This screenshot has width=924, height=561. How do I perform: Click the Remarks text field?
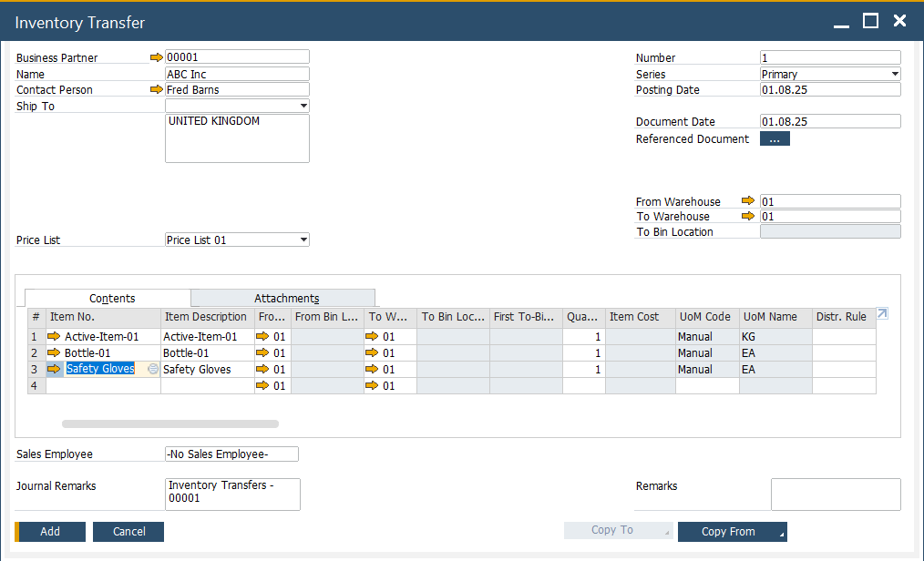pos(835,495)
